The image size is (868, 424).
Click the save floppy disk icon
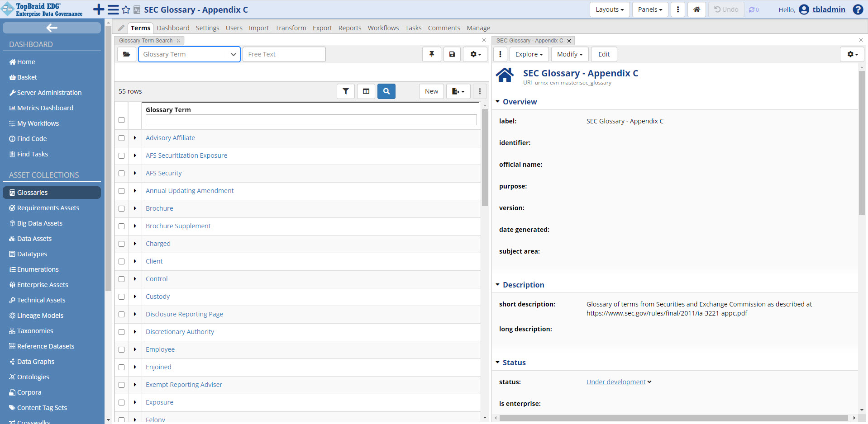[452, 54]
